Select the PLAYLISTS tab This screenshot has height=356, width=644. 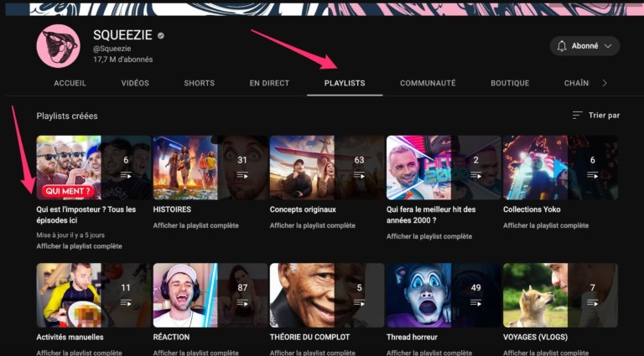click(345, 83)
